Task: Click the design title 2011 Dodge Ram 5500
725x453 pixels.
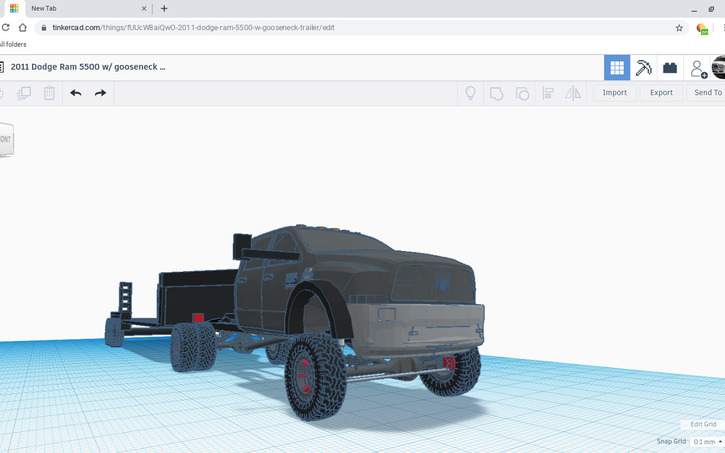Action: click(x=88, y=67)
